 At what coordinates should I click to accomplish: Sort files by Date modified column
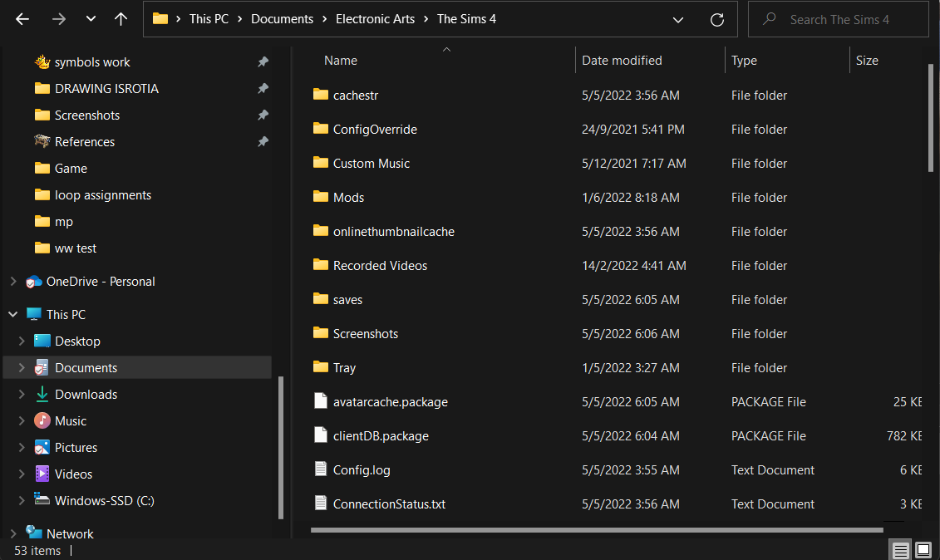coord(622,61)
